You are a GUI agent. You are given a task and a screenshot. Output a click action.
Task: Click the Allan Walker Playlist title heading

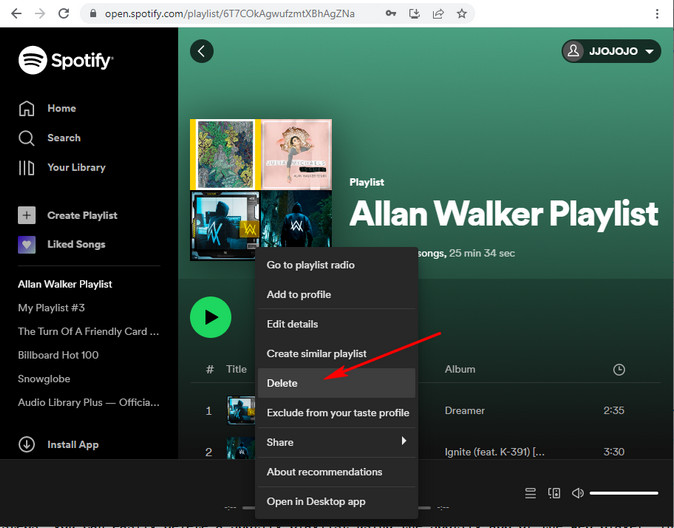(504, 214)
